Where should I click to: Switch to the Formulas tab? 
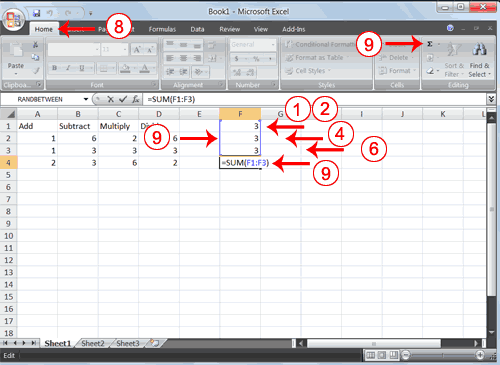click(x=162, y=29)
